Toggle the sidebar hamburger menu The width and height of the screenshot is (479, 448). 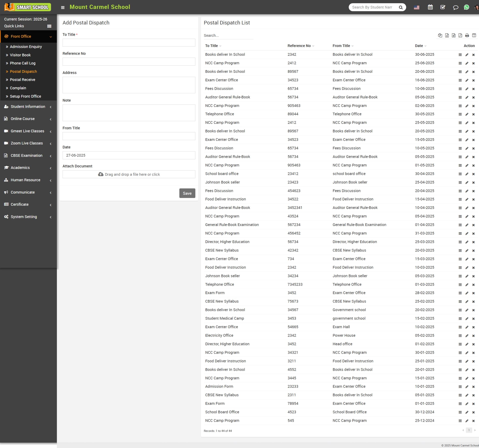pyautogui.click(x=63, y=7)
